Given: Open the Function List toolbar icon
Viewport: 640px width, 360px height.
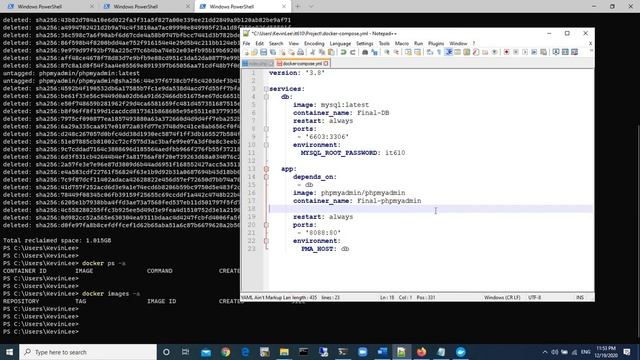Looking at the screenshot, I should (476, 52).
